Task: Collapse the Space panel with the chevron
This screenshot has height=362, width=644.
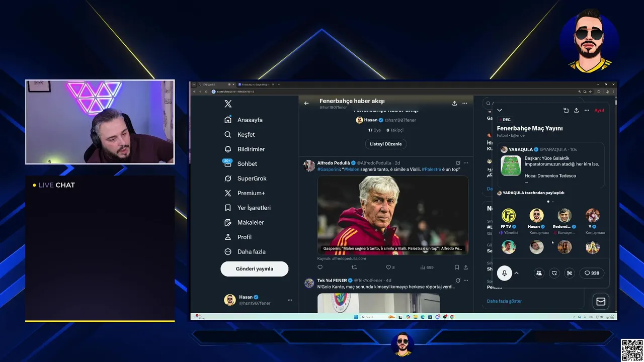Action: [x=500, y=110]
